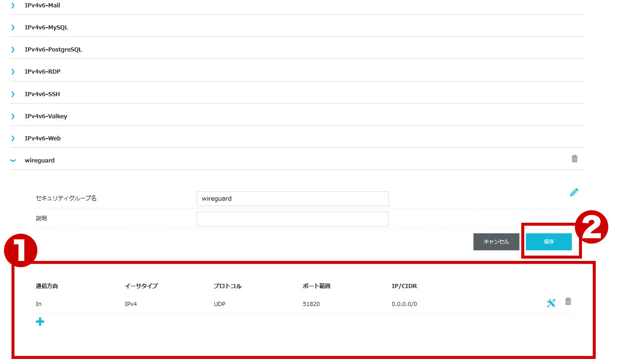Click the ポート範囲 column header

(x=317, y=286)
